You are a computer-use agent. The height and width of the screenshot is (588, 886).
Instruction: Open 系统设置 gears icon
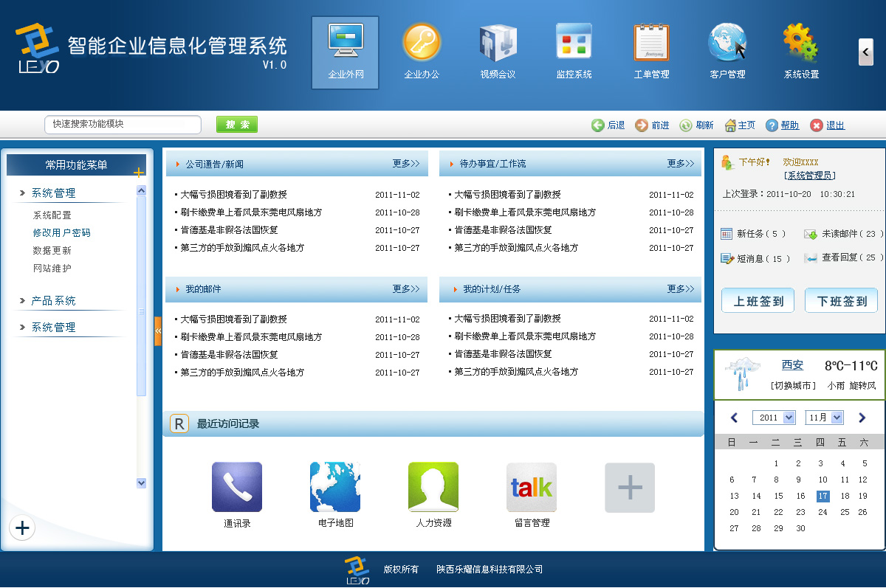click(801, 42)
